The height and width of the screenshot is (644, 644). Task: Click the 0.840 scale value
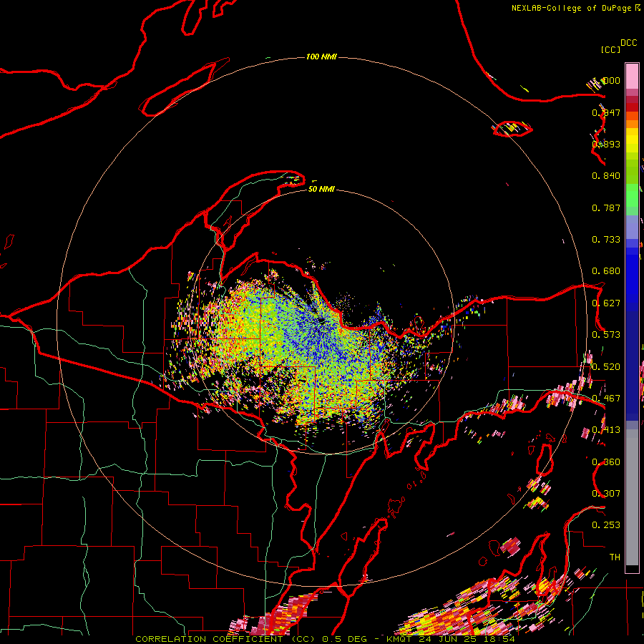click(606, 176)
